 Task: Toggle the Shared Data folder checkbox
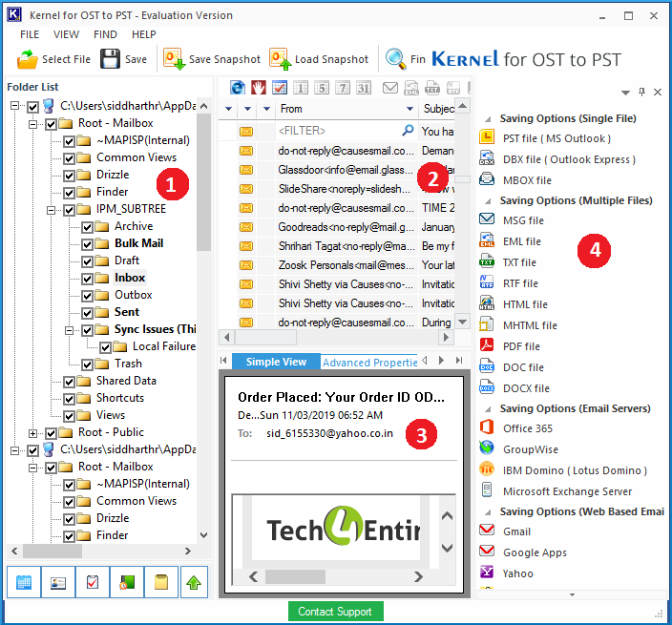69,382
